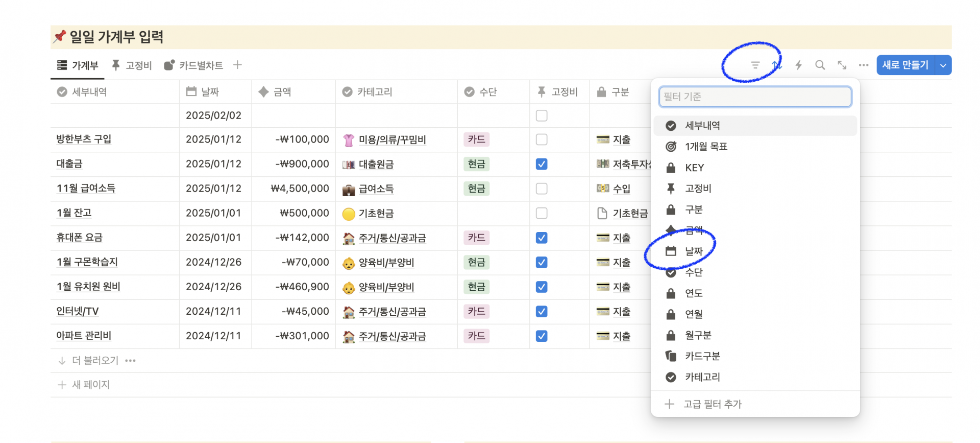Open 카테고리 column header menu

[397, 92]
